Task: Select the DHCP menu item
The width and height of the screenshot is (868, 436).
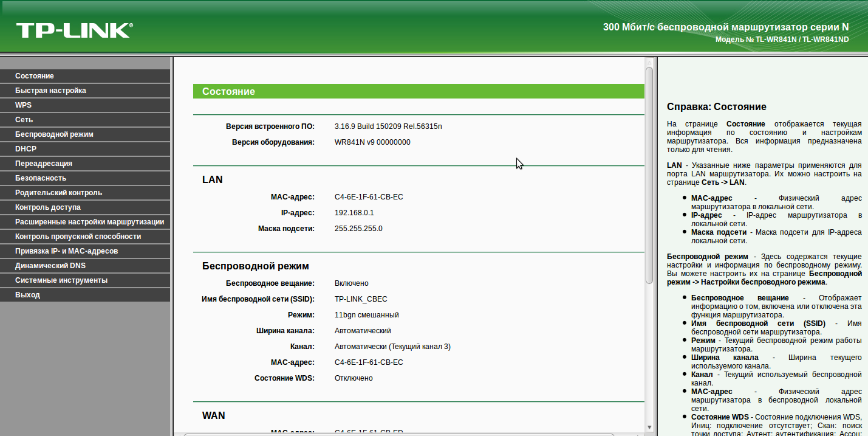Action: 85,149
